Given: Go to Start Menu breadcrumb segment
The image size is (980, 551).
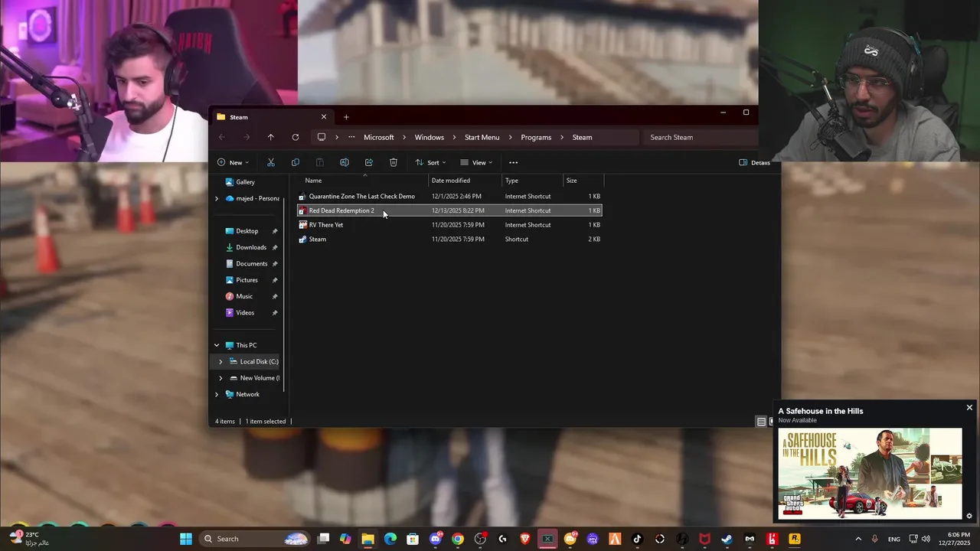Looking at the screenshot, I should coord(482,137).
